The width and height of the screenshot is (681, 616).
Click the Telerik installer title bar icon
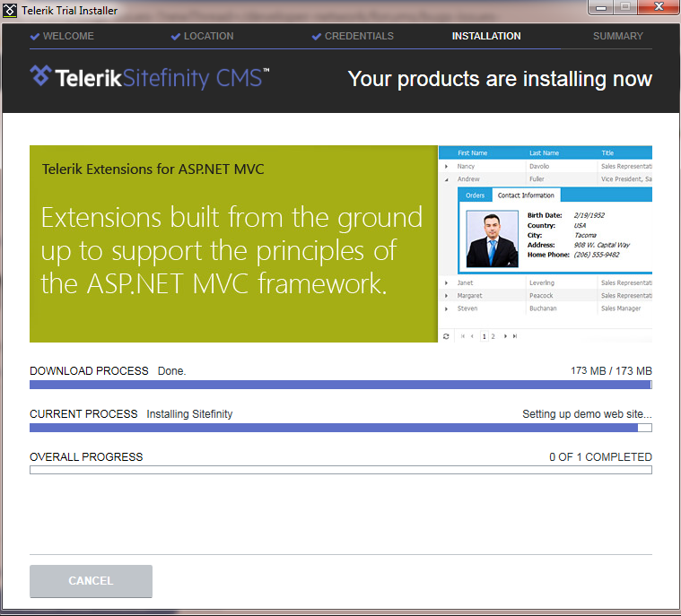pyautogui.click(x=10, y=11)
